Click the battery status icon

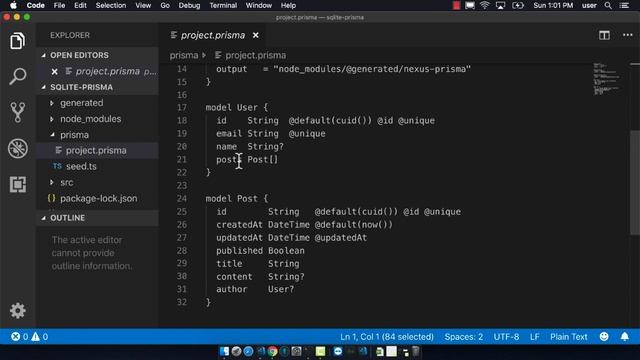pos(518,5)
